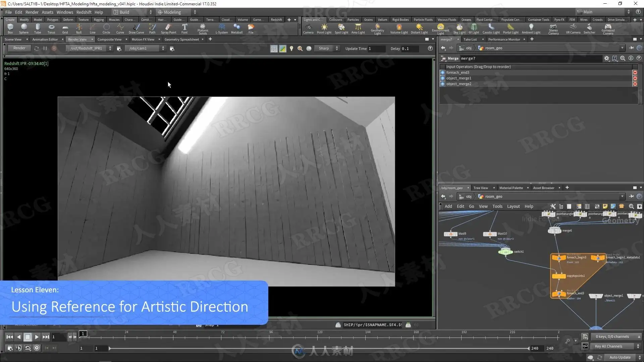This screenshot has width=644, height=362.
Task: Toggle foreach_end3 input in merge list
Action: click(442, 72)
